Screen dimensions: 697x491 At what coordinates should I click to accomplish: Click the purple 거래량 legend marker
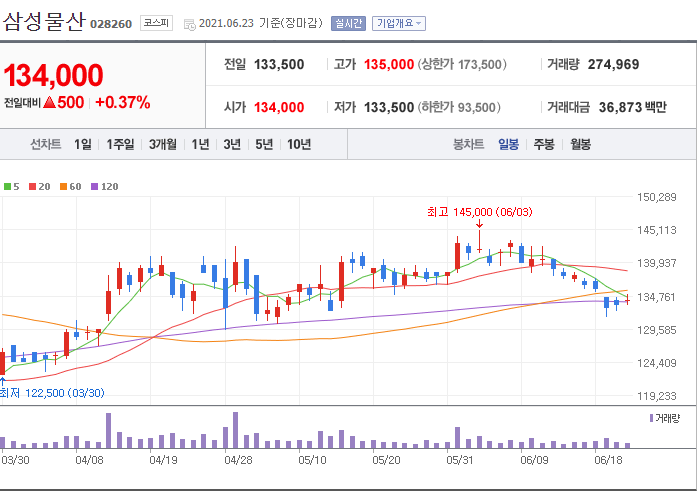pyautogui.click(x=652, y=418)
